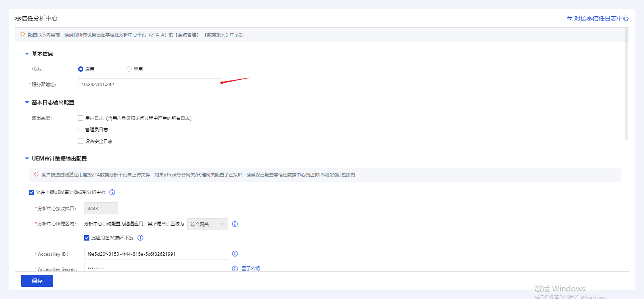Click info icon next to 此应用在PC端不下发
Screen dimensions: 644x299
[x=140, y=238]
